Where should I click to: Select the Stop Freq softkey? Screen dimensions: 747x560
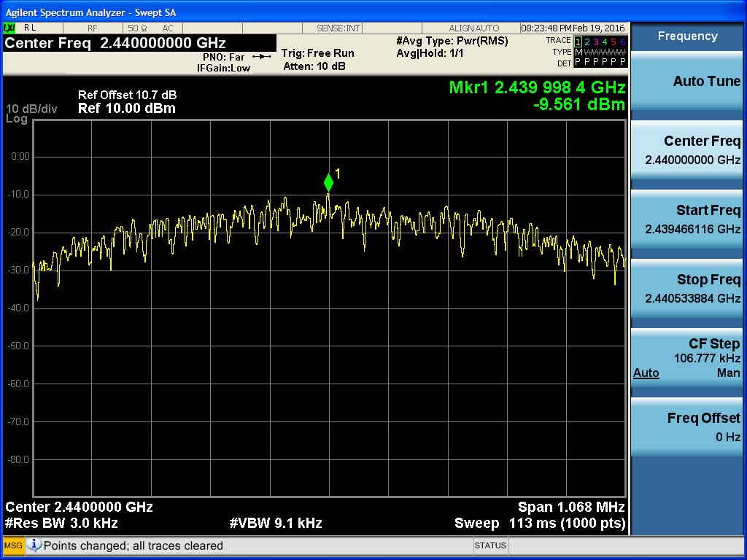click(686, 289)
